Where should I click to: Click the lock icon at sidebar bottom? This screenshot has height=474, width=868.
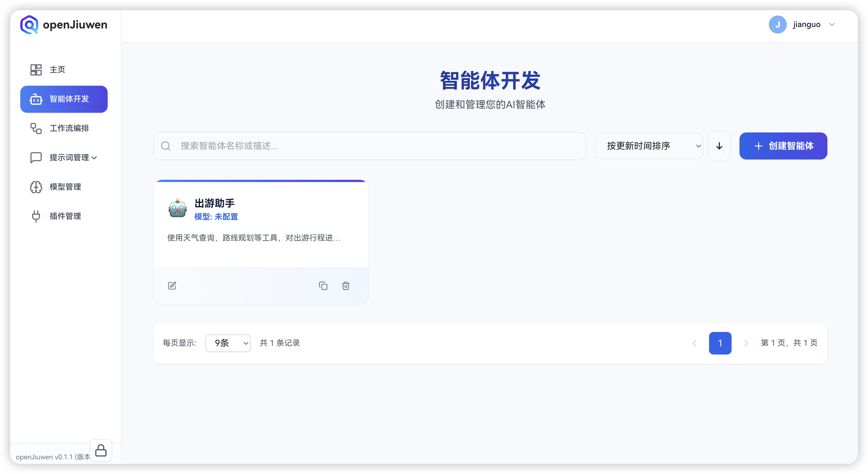[101, 450]
